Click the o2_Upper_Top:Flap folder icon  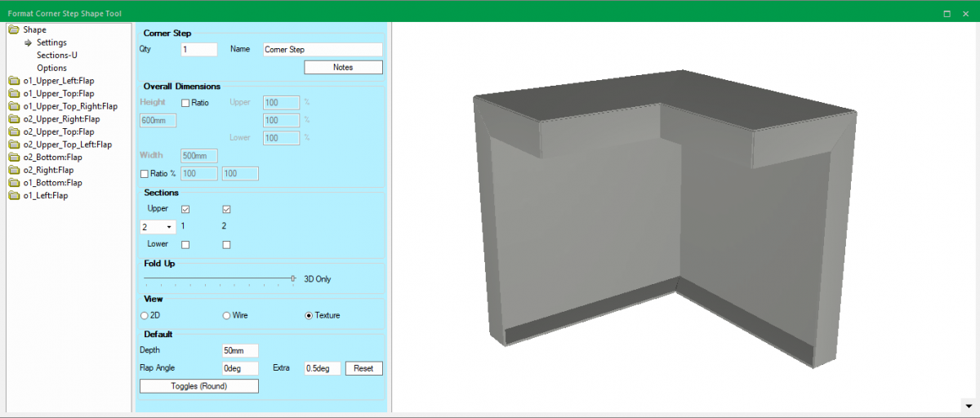(13, 131)
